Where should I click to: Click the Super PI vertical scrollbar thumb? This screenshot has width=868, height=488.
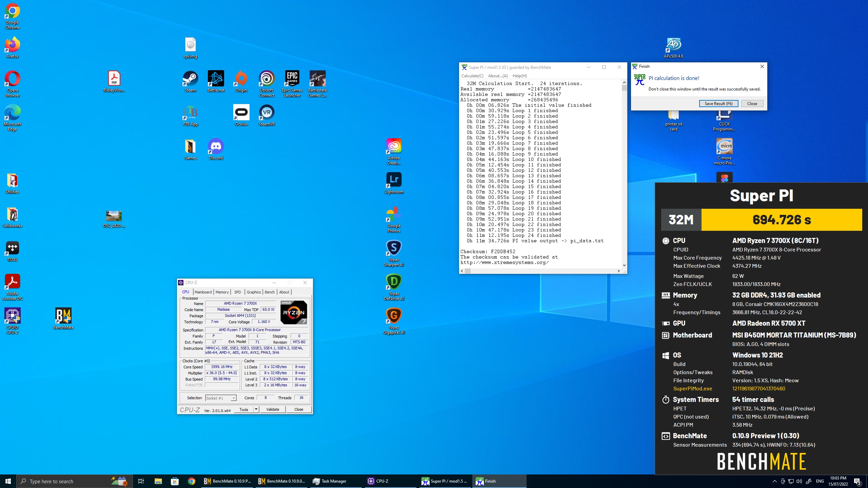tap(624, 88)
